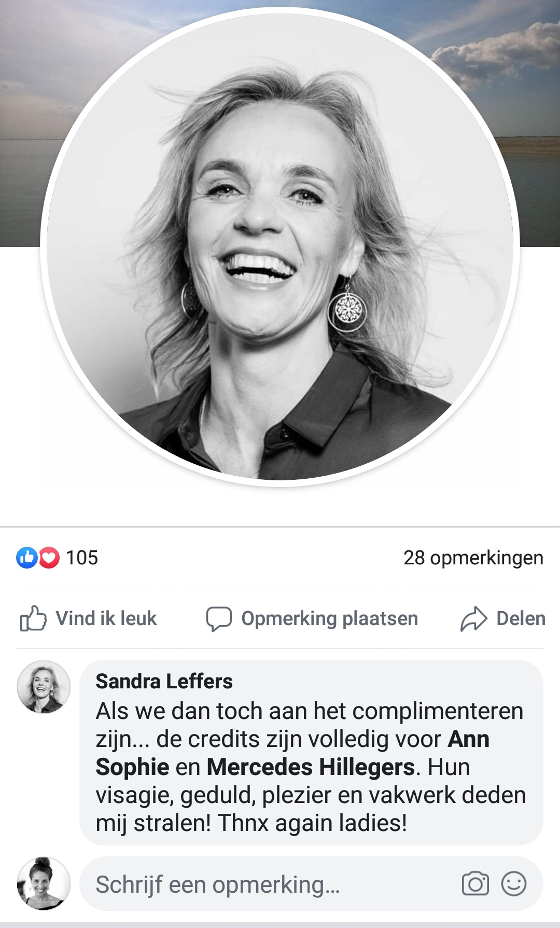Tap Delen to share the post
This screenshot has height=928, width=560.
click(502, 619)
